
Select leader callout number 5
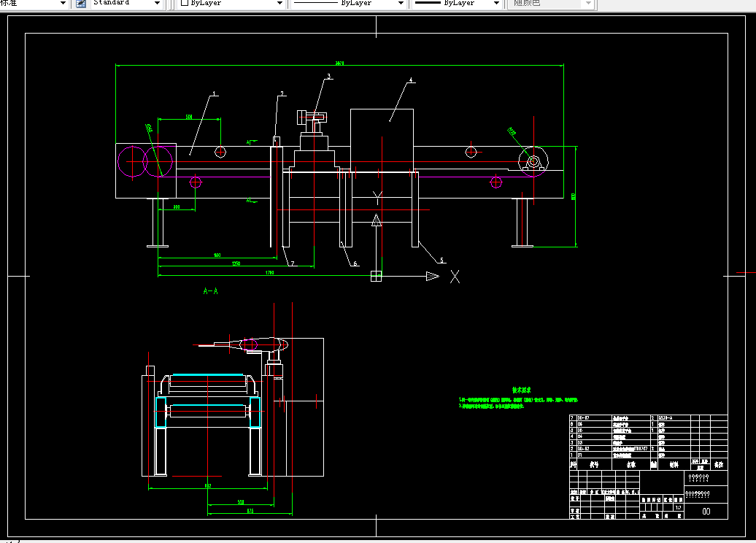pos(441,260)
